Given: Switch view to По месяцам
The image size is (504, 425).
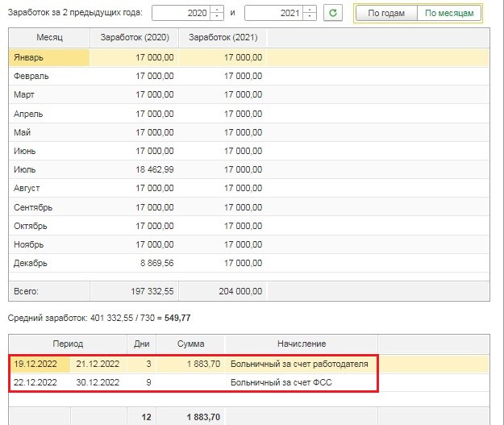Looking at the screenshot, I should coord(449,13).
